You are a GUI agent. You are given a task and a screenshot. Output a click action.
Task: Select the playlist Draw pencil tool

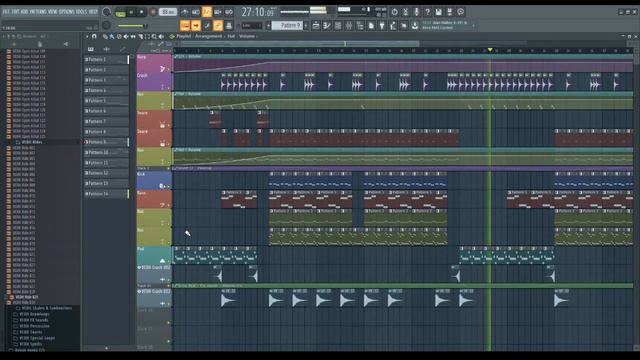[105, 36]
